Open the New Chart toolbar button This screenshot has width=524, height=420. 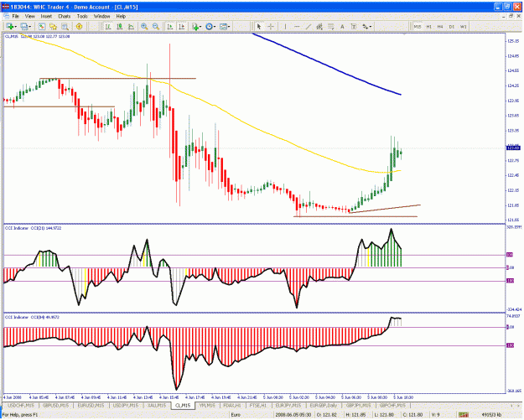pyautogui.click(x=10, y=26)
